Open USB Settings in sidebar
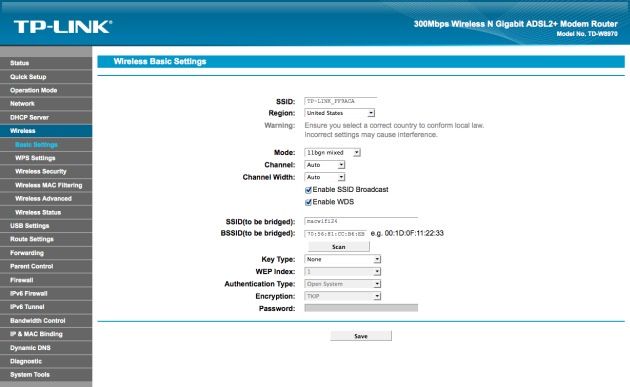The width and height of the screenshot is (630, 387). pyautogui.click(x=46, y=226)
